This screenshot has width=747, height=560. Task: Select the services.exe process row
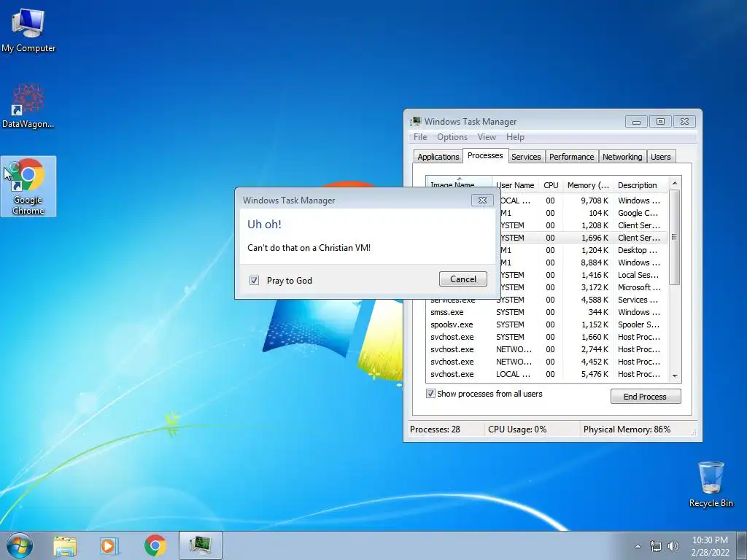tap(547, 300)
